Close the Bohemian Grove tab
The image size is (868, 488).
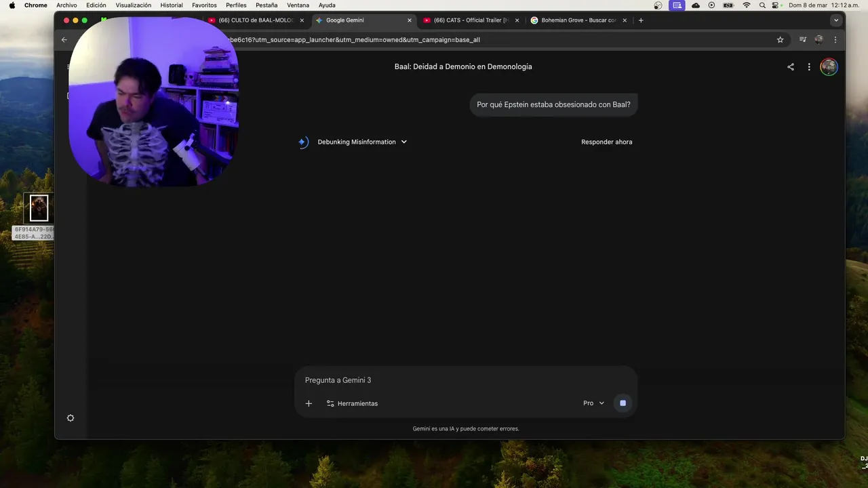click(x=625, y=20)
